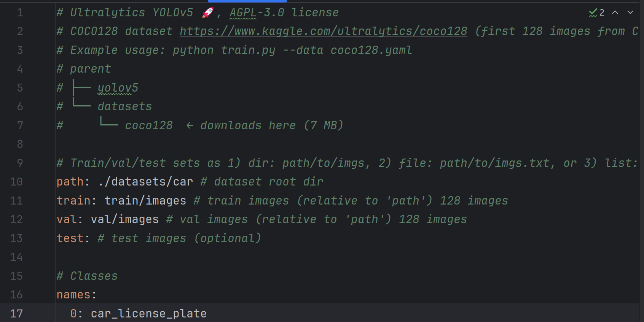Click 'train/images' value text
This screenshot has width=644, height=322.
pos(145,200)
